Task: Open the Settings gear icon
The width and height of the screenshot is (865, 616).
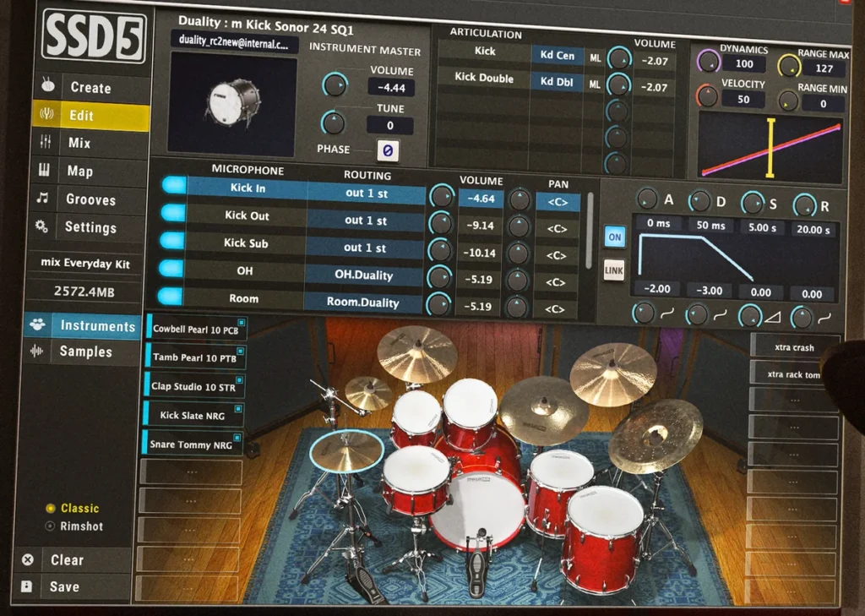Action: pyautogui.click(x=41, y=226)
